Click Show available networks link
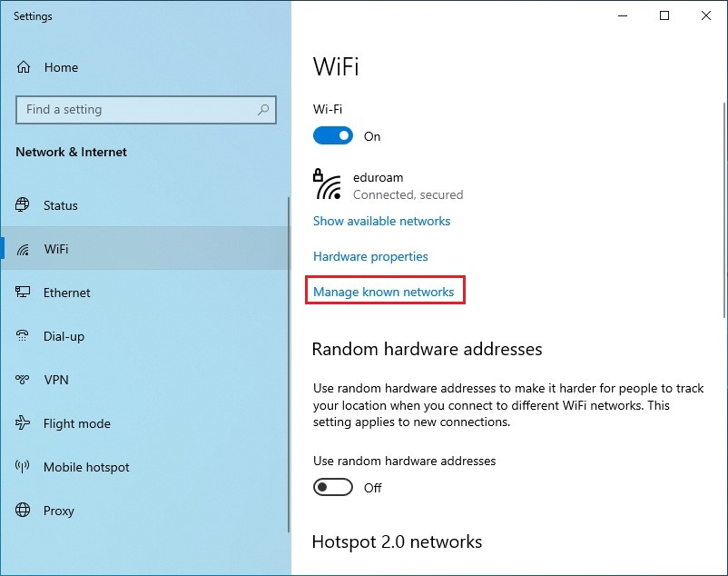The width and height of the screenshot is (728, 576). [381, 221]
